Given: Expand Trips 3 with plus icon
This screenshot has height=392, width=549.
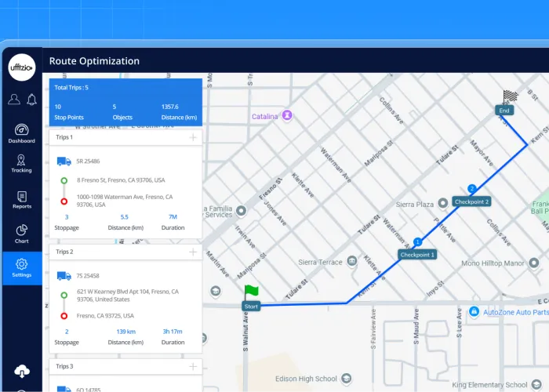Looking at the screenshot, I should tap(193, 366).
